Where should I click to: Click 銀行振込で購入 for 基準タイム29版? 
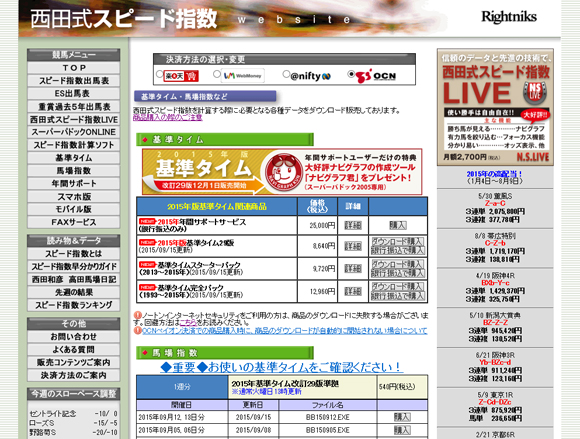[x=398, y=250]
